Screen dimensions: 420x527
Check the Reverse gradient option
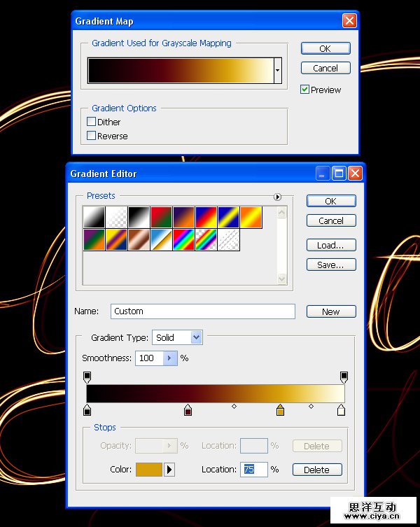tap(92, 136)
